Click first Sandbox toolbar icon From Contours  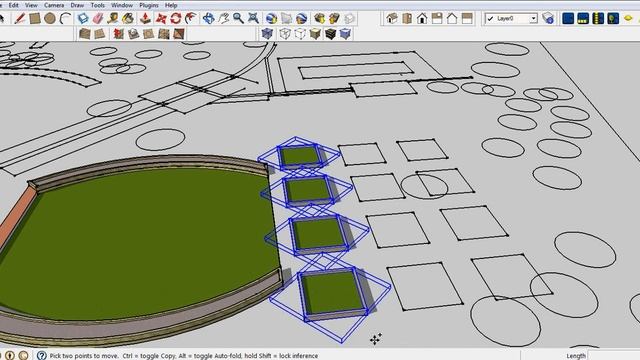84,34
